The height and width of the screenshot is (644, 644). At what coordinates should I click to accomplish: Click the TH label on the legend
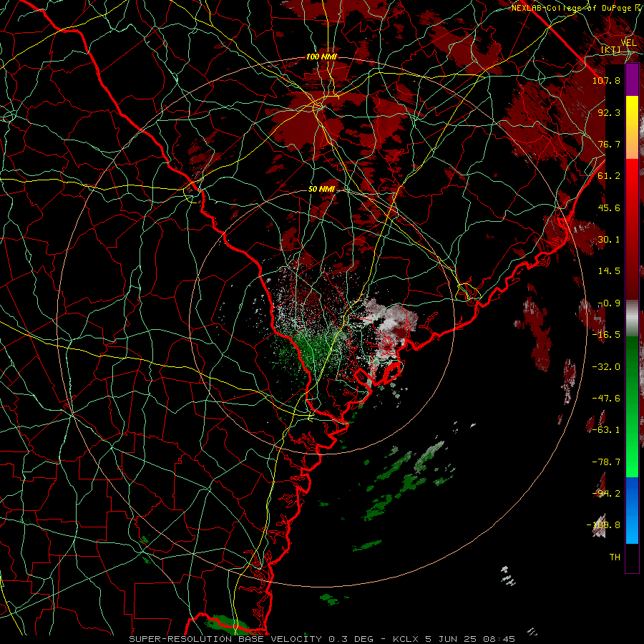[x=615, y=557]
